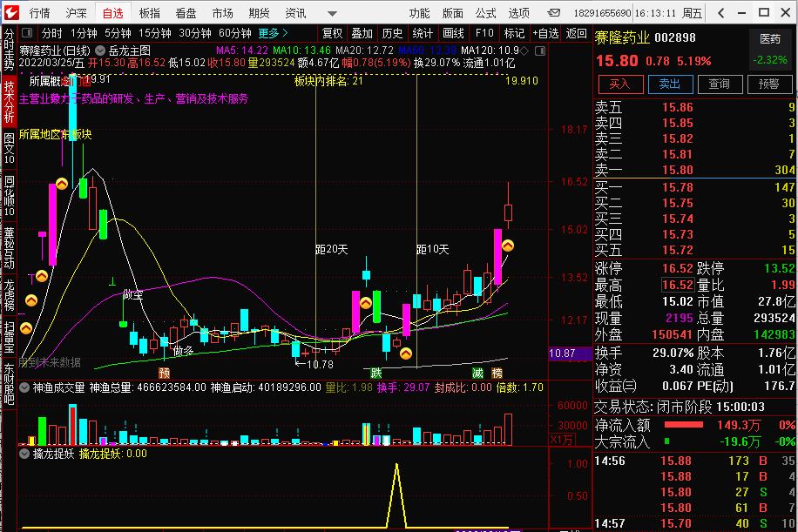Open the 功能 menu

coord(419,13)
